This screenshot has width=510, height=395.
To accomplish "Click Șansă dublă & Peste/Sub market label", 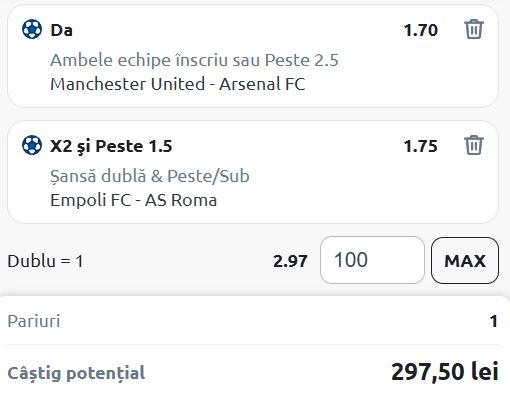I will pos(150,176).
